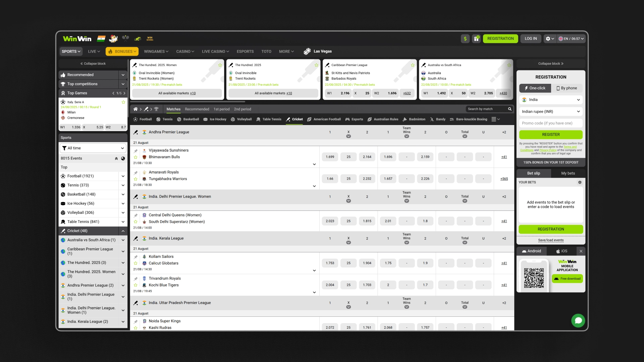
Task: Switch to the 1st period tab
Action: coord(222,109)
